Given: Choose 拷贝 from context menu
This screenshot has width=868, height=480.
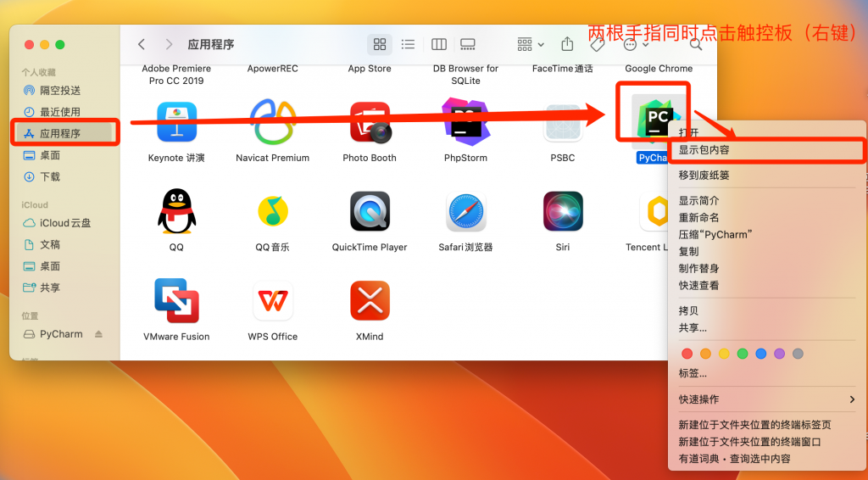Looking at the screenshot, I should click(x=767, y=310).
